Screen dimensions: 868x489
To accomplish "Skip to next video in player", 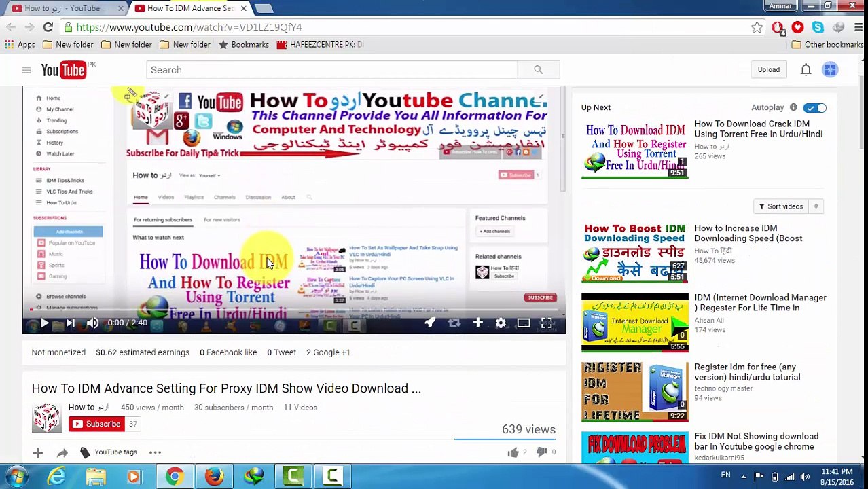I will coord(69,323).
